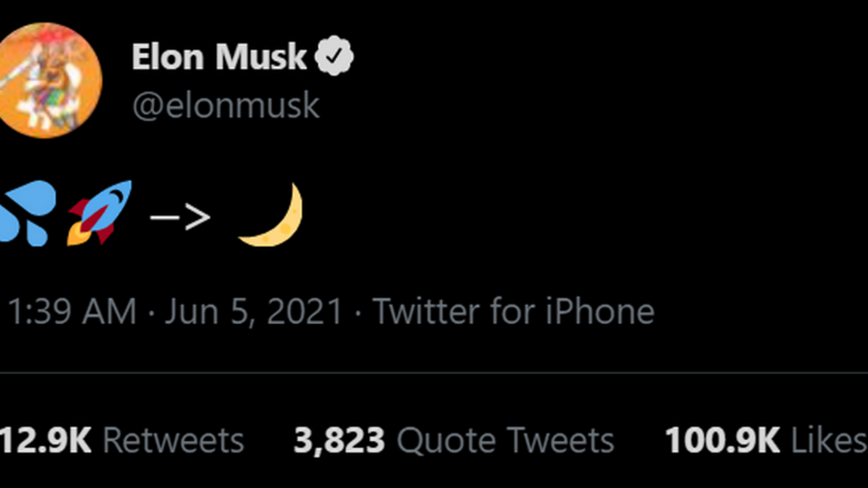
Task: Click the dot separator before Twitter for iPhone
Action: [357, 312]
